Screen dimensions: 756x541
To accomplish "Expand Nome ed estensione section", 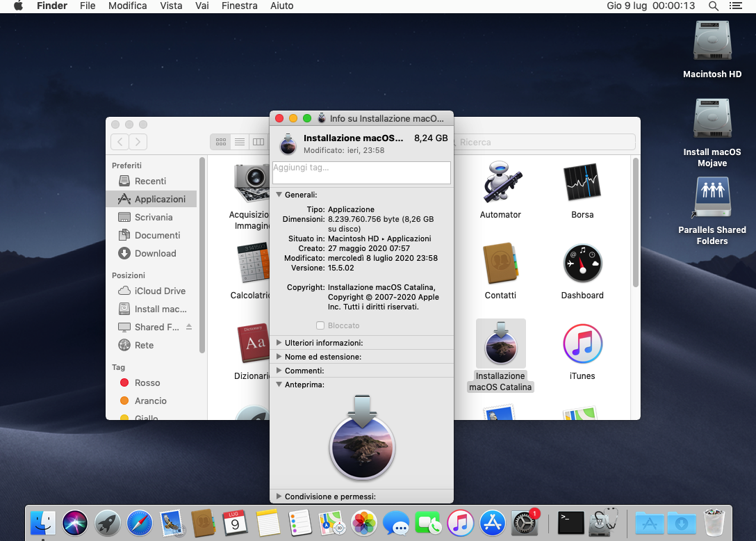I will click(279, 357).
